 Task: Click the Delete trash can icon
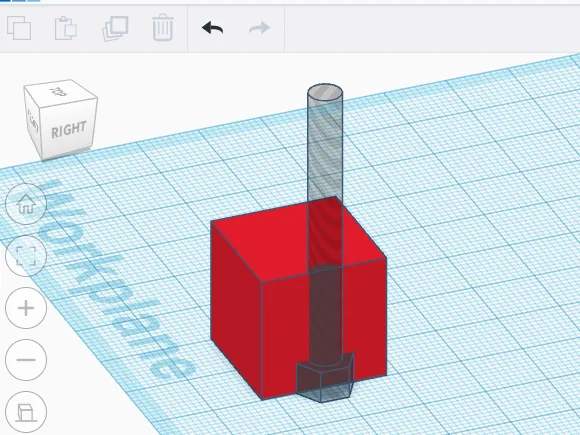tap(163, 27)
